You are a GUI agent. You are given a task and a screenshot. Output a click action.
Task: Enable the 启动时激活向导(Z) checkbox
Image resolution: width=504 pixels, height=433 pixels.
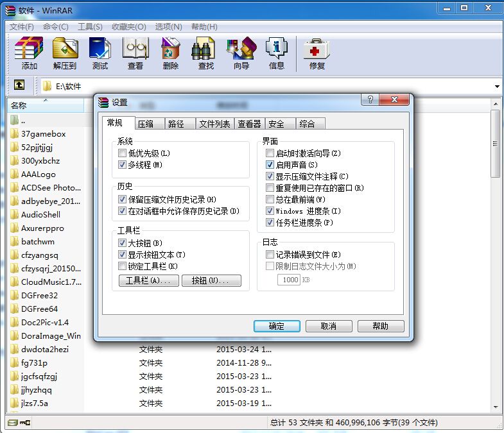pyautogui.click(x=270, y=153)
